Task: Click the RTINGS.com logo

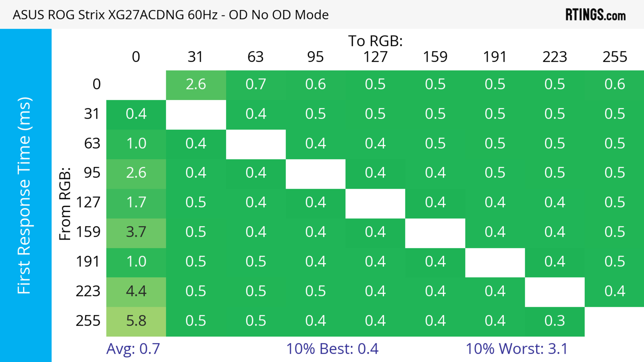Action: (595, 15)
